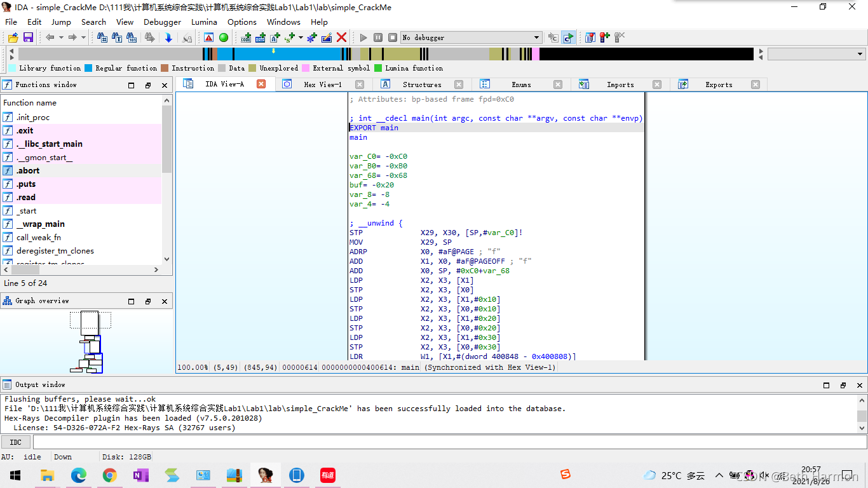Click the Open file toolbar icon
This screenshot has height=488, width=868.
tap(13, 37)
